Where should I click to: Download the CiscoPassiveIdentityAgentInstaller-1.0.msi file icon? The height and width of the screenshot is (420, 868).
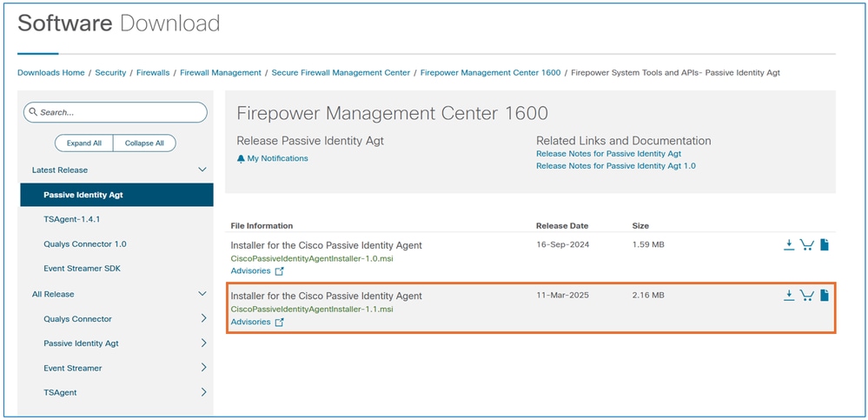point(789,245)
